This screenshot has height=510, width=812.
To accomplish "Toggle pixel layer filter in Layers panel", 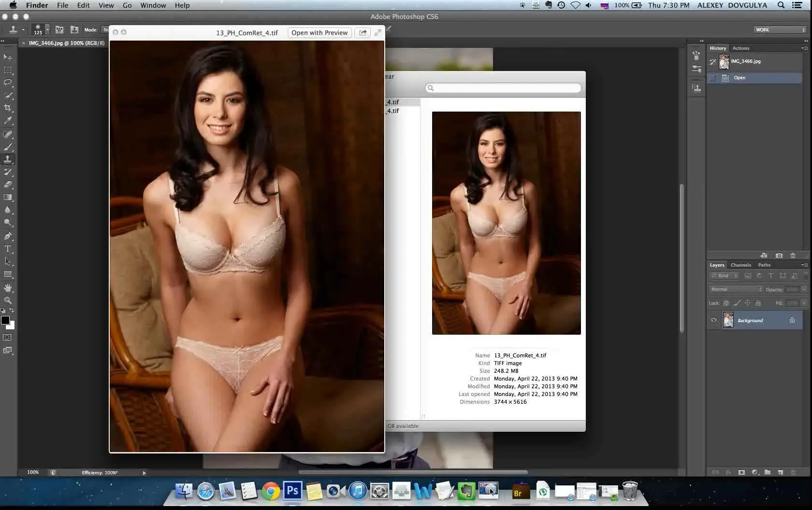I will point(748,276).
